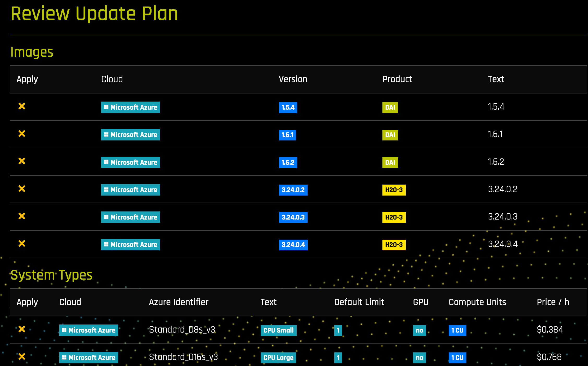Screen dimensions: 588x366
Task: Toggle the apply X for Standard_D16s_v3
Action: click(x=22, y=357)
